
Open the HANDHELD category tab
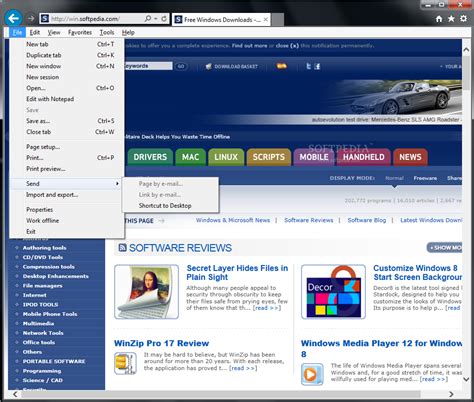(x=364, y=157)
